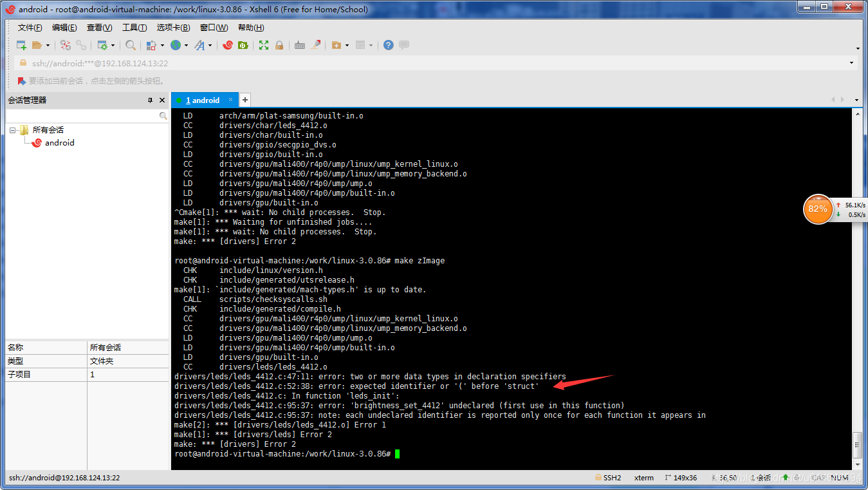Click the globe encoding toolbar icon

coord(175,45)
